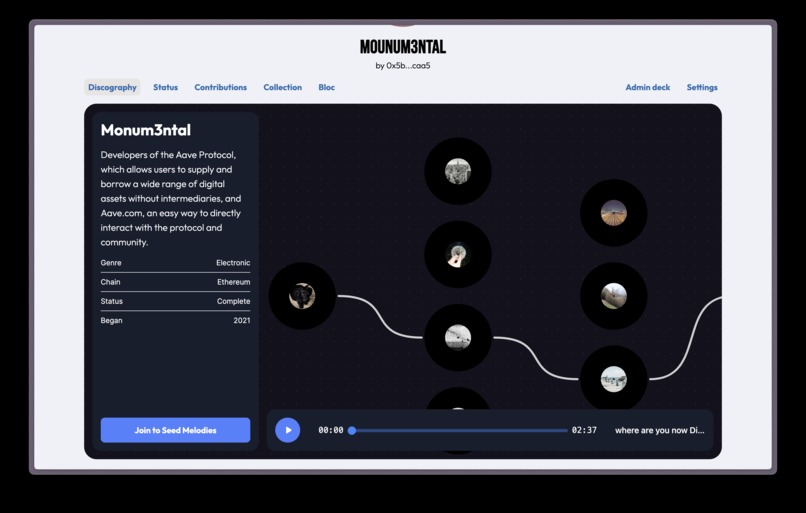
Task: Click the Status value Complete
Action: point(233,301)
